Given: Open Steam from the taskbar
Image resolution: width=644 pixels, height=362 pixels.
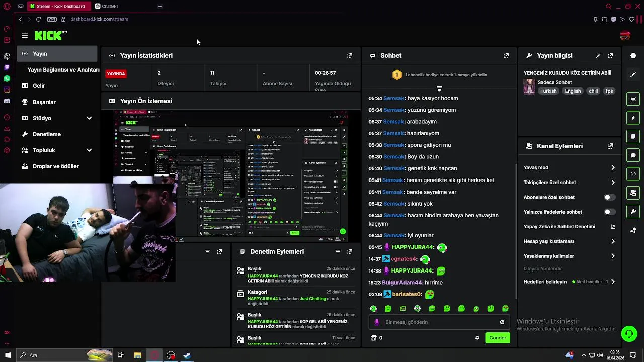Looking at the screenshot, I should (187, 355).
